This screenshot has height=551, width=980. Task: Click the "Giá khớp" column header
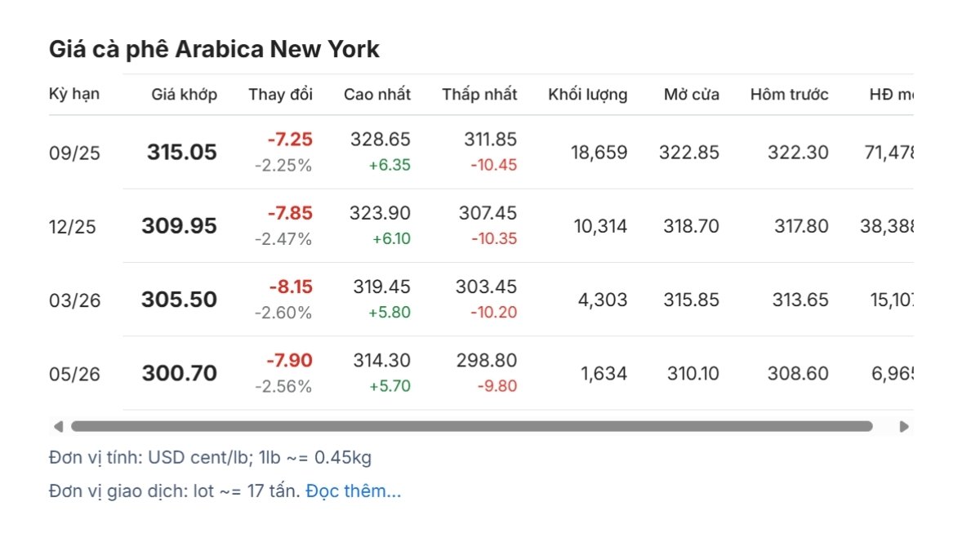185,95
